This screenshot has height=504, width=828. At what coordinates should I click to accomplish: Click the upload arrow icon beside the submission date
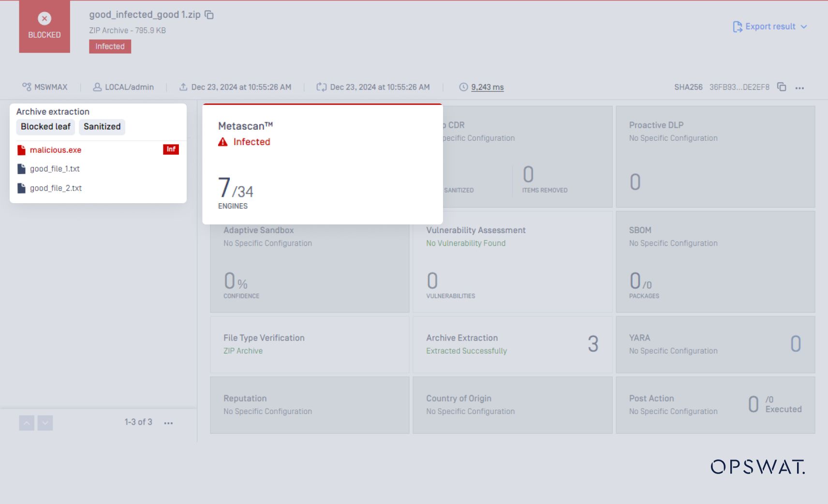pos(183,87)
